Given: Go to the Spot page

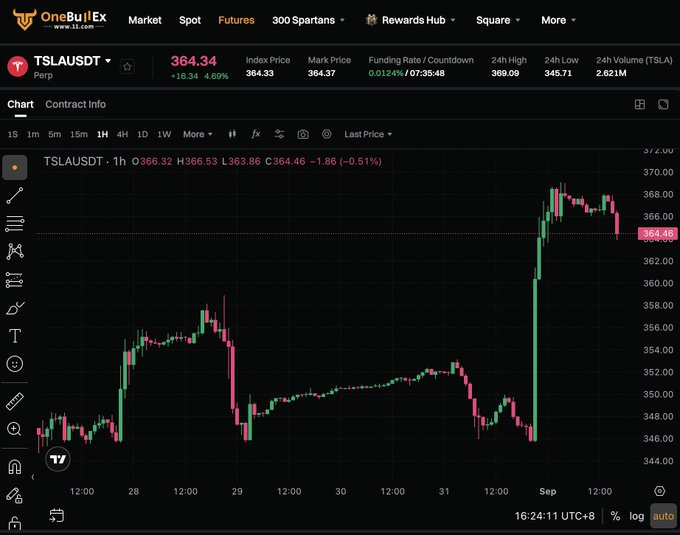Looking at the screenshot, I should coord(190,20).
